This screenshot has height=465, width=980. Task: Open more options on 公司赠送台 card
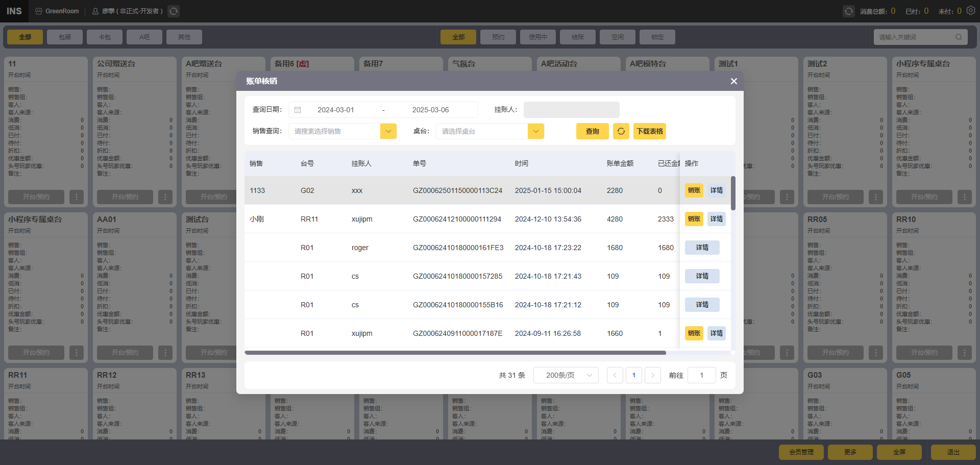(x=165, y=197)
